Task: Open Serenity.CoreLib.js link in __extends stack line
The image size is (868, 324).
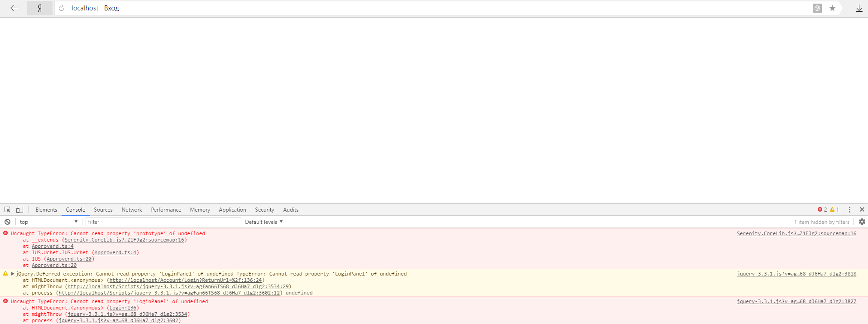Action: (x=125, y=240)
